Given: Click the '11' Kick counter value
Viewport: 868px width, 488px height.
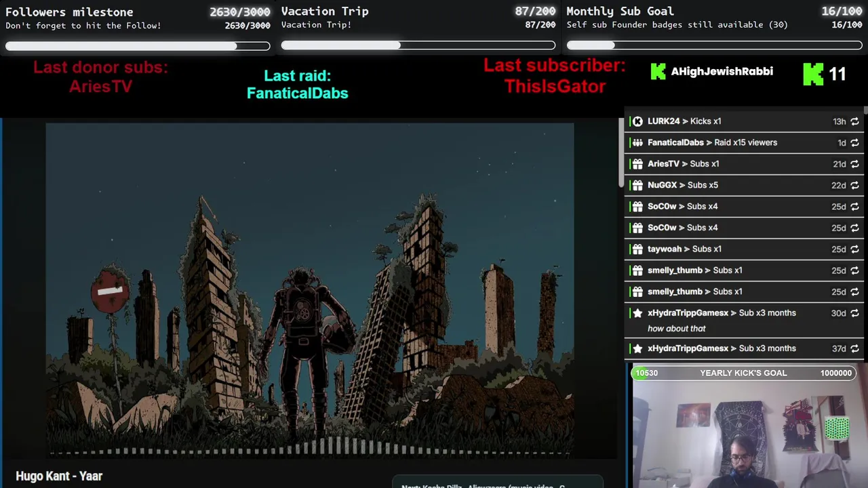Looking at the screenshot, I should pyautogui.click(x=837, y=74).
